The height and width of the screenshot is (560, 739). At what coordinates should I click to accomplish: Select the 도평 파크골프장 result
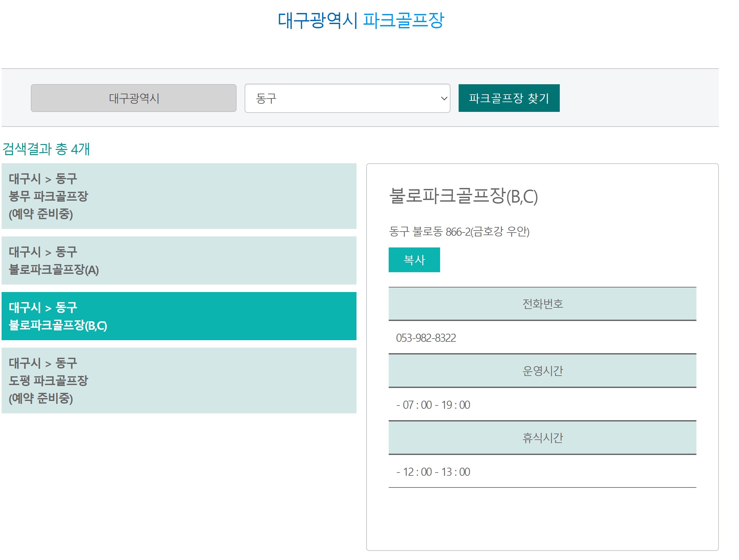pyautogui.click(x=179, y=381)
